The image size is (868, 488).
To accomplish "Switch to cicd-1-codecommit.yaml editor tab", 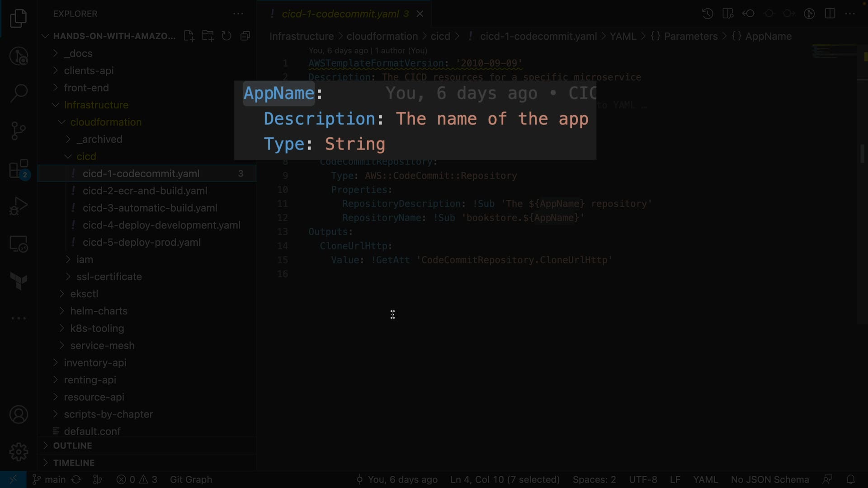I will 340,14.
